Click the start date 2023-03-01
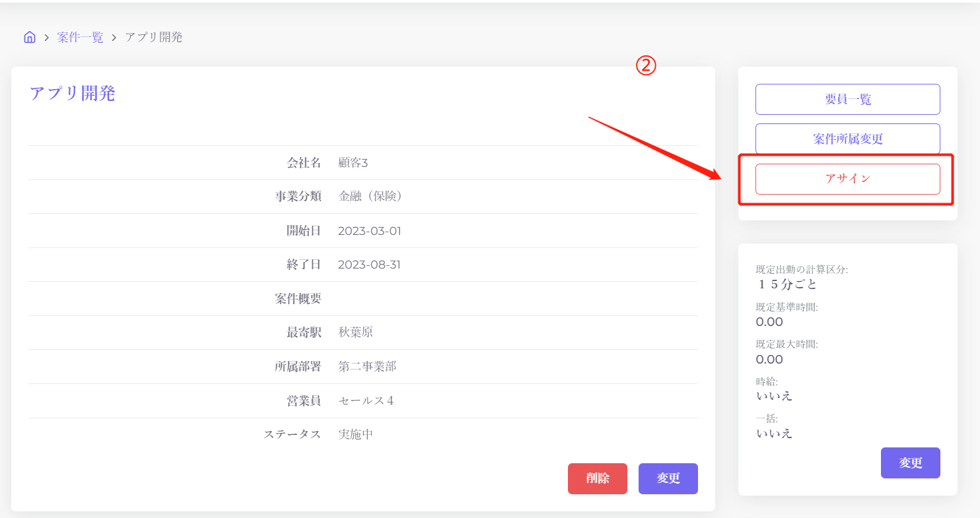The height and width of the screenshot is (518, 980). pos(369,231)
